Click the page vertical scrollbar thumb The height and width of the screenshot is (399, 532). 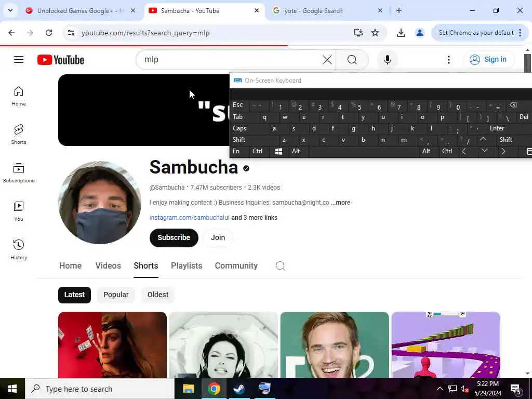pyautogui.click(x=527, y=63)
